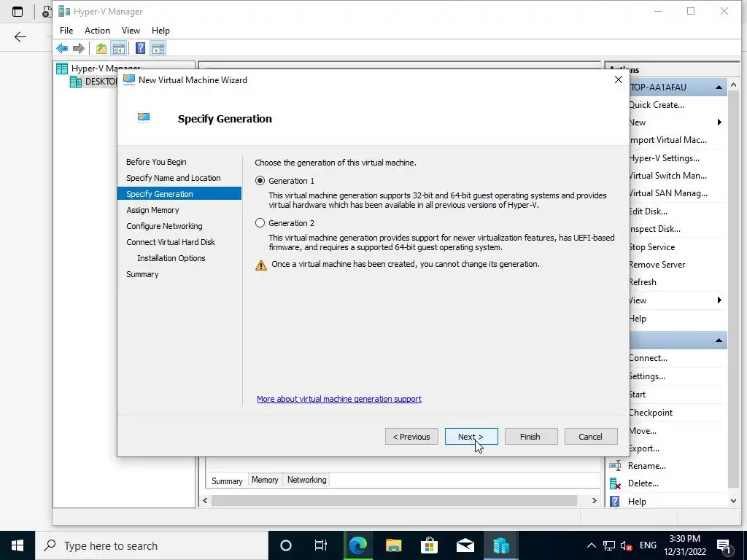Click the horizontal scrollbar in the details pane

pyautogui.click(x=394, y=500)
